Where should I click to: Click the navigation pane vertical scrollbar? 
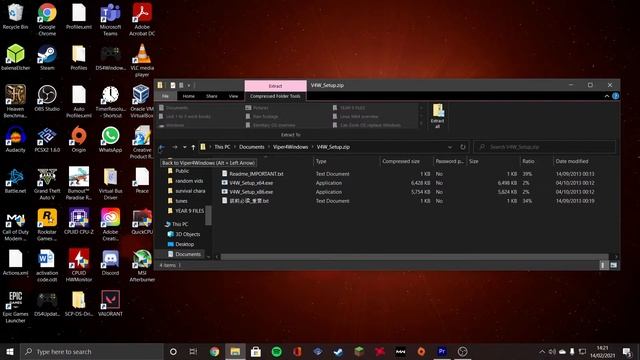(x=208, y=215)
